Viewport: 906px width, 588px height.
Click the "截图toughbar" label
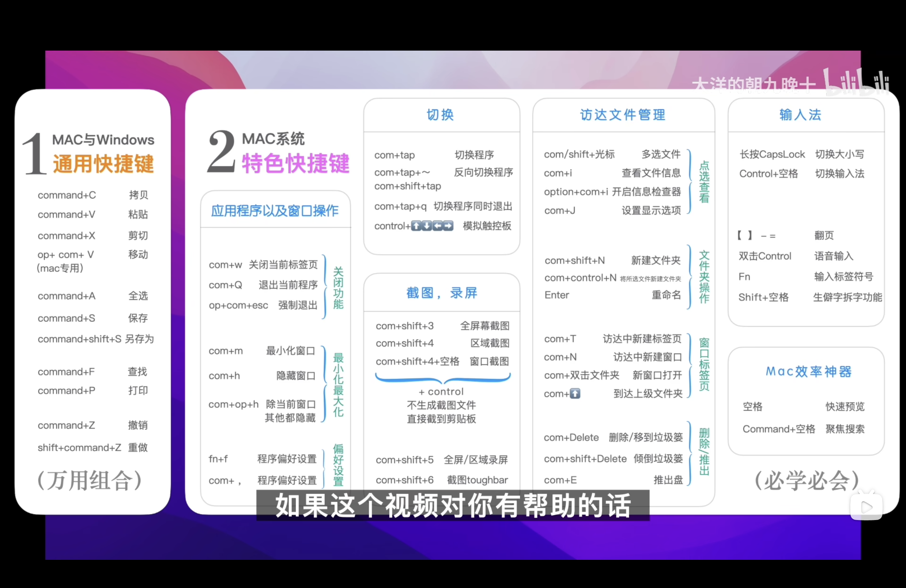point(477,480)
